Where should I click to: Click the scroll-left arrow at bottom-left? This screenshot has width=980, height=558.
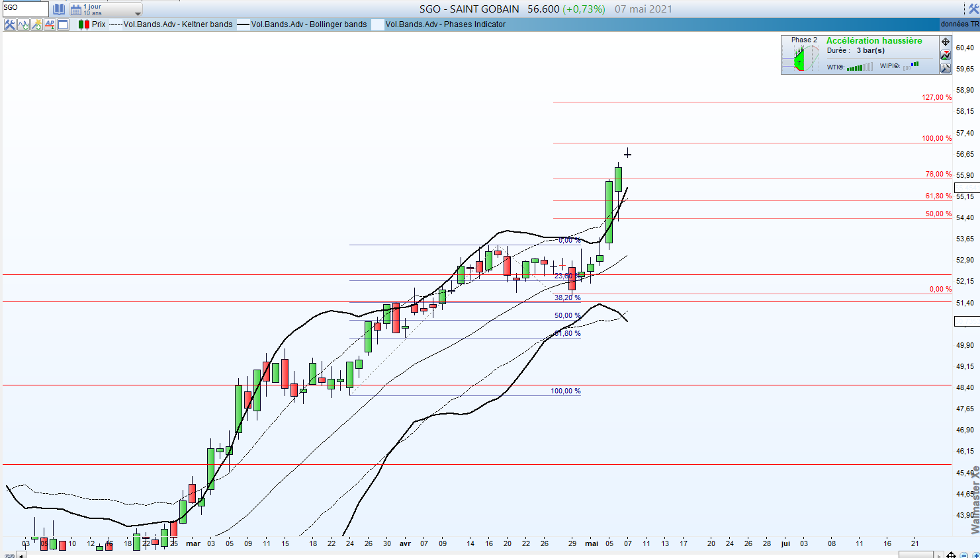21,555
